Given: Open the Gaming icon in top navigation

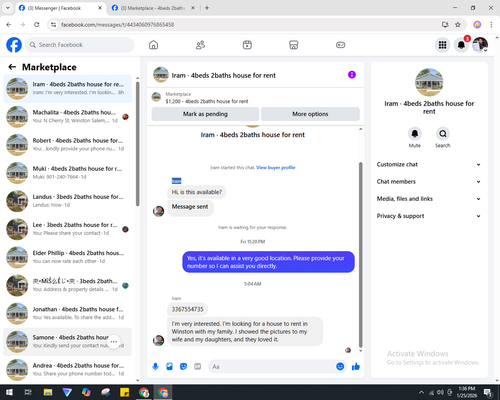Looking at the screenshot, I should [340, 45].
